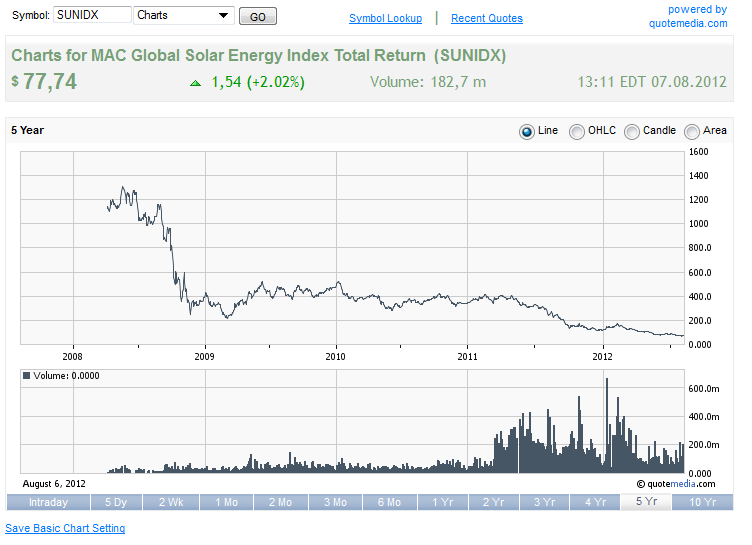Select the 1 Yr range tab
The image size is (752, 545).
[x=444, y=502]
